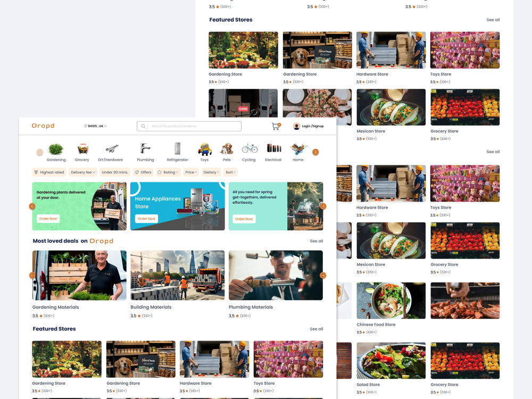Click Order Now on Home Appliances banner
The height and width of the screenshot is (399, 532).
click(147, 219)
